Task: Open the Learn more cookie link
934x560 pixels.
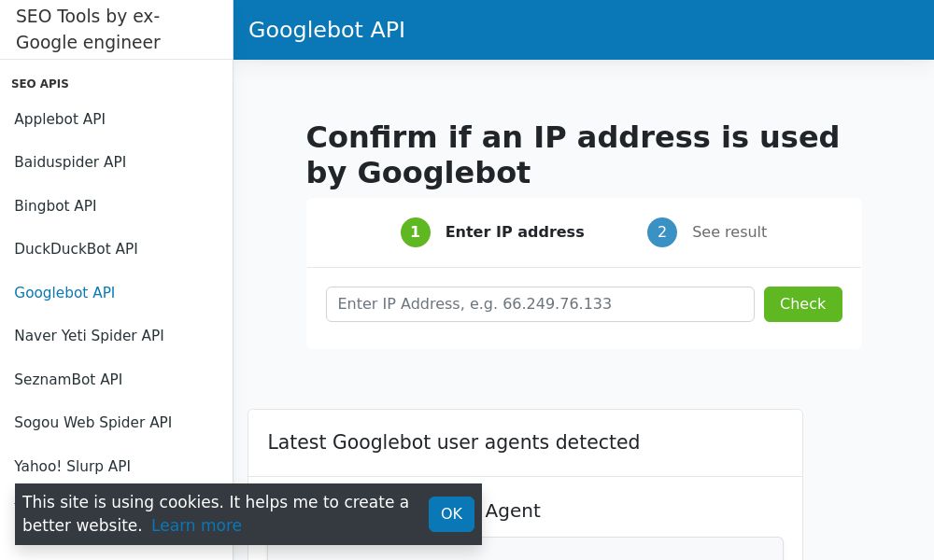Action: [196, 525]
